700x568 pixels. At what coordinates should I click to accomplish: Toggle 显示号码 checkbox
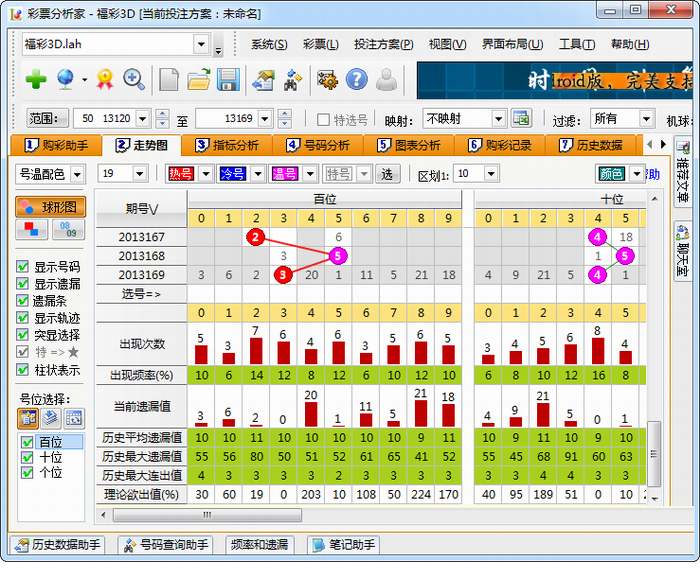(22, 267)
